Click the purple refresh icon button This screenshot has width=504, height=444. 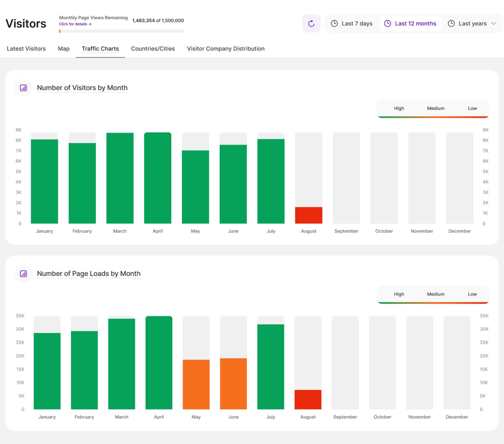coord(311,24)
